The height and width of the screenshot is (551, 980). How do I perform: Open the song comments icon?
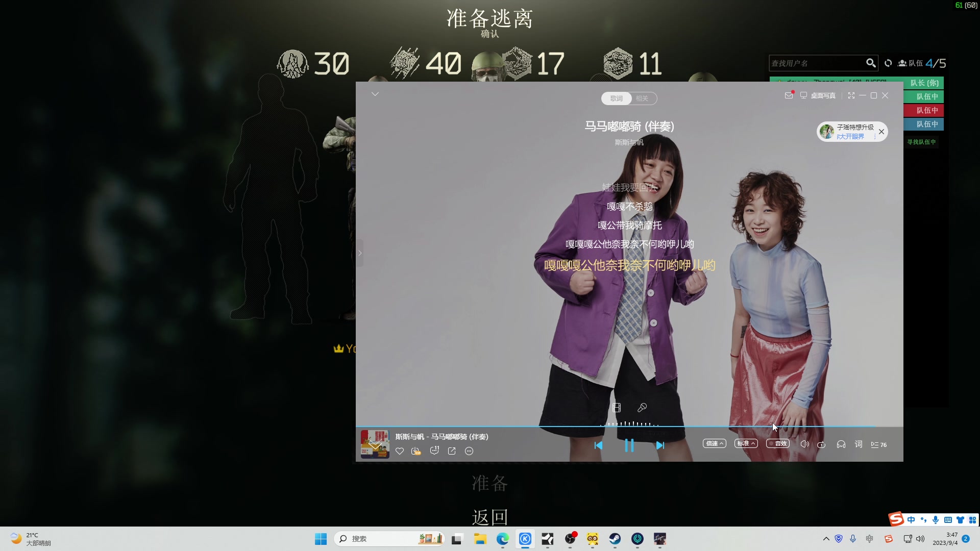coord(434,450)
